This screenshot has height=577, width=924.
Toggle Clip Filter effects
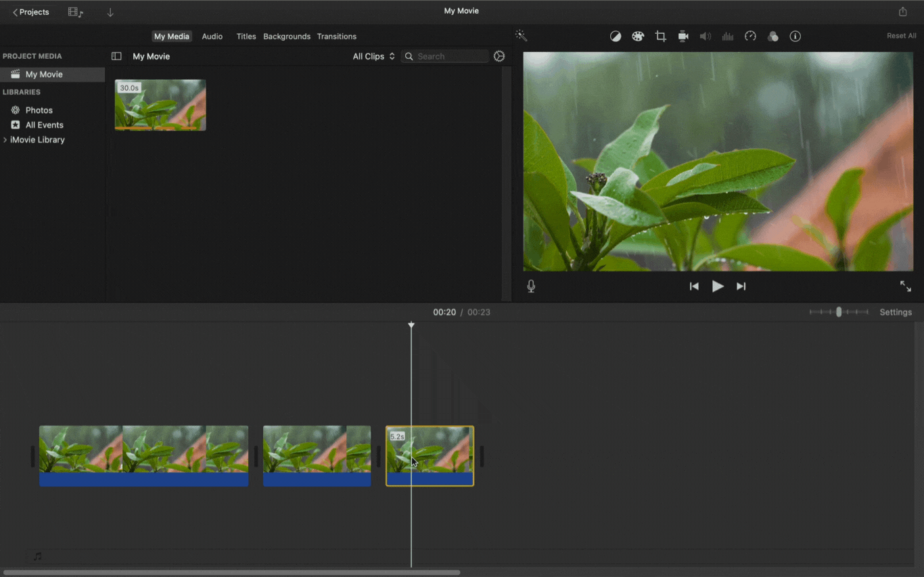(x=772, y=36)
